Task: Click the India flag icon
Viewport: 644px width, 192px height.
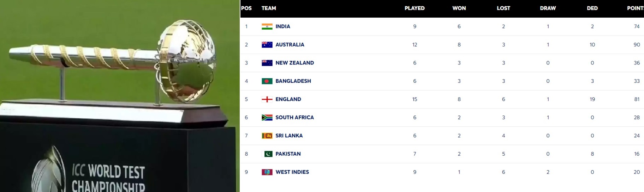Action: [267, 26]
